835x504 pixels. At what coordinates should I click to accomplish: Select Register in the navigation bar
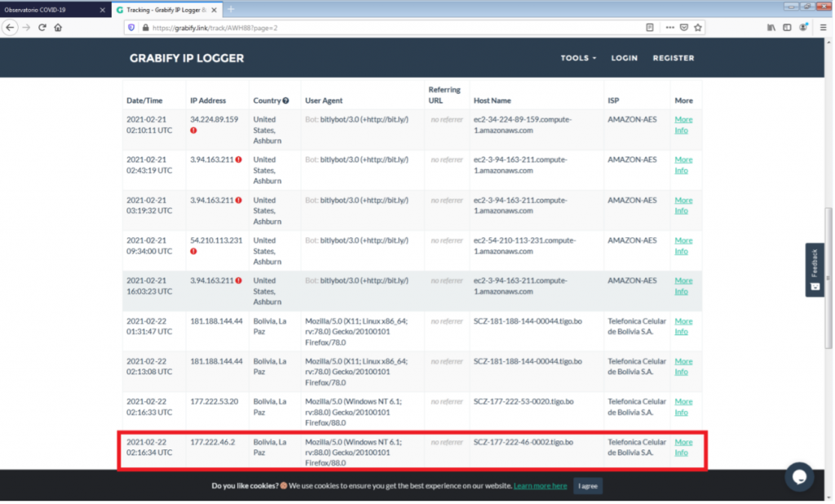[674, 58]
